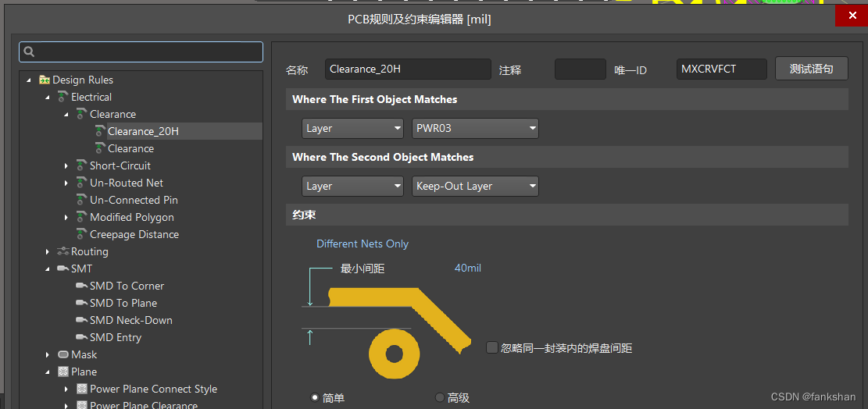Click the SMD To Corner icon
The image size is (868, 409).
coord(81,286)
